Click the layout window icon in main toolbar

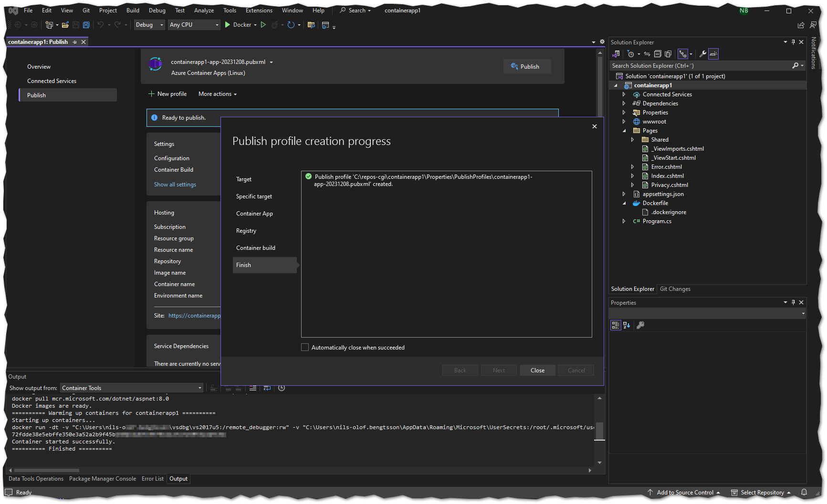pyautogui.click(x=326, y=25)
